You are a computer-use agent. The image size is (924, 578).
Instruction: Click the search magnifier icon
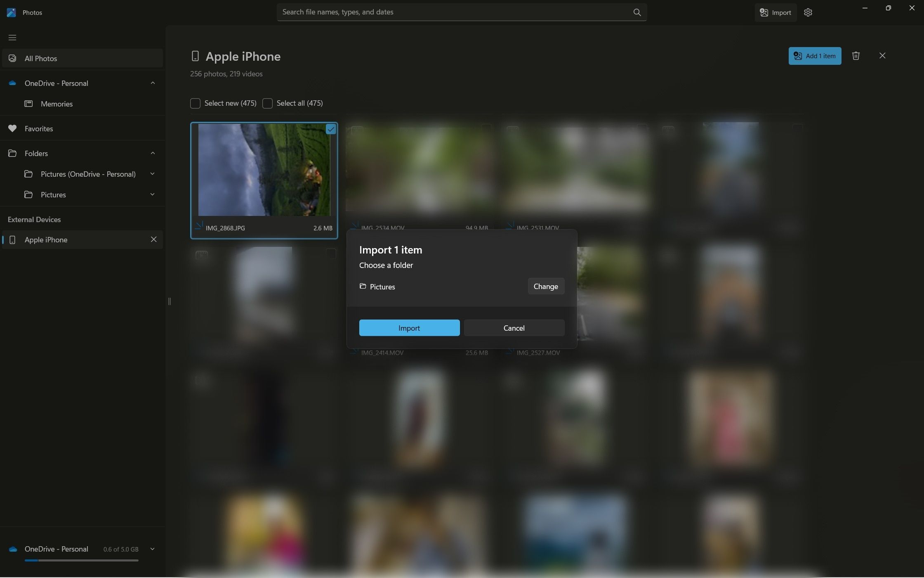coord(636,11)
